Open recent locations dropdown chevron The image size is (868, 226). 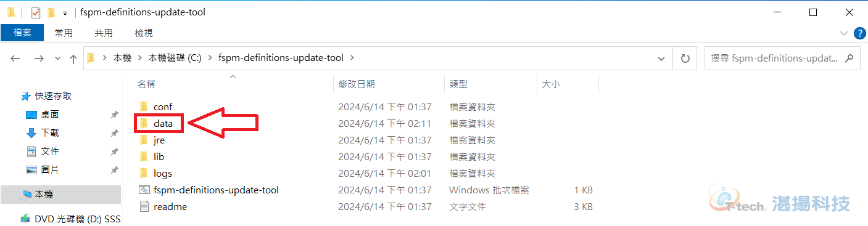[58, 59]
